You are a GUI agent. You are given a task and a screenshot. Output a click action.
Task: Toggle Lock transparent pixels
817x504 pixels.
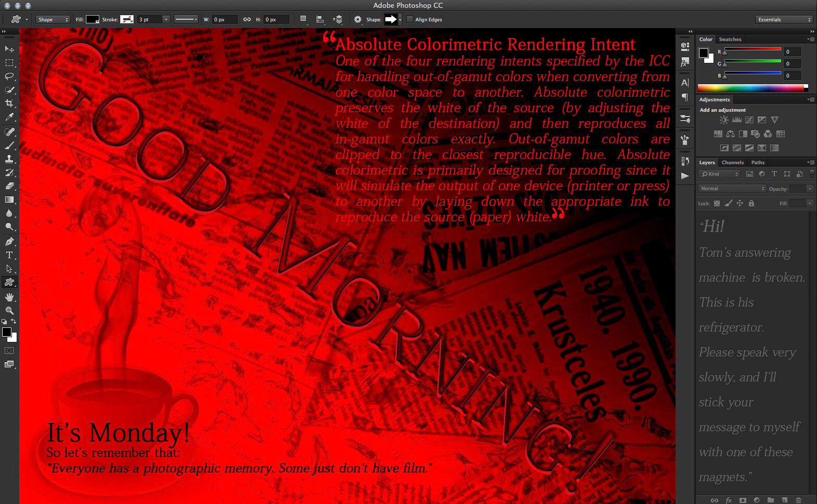coord(717,203)
